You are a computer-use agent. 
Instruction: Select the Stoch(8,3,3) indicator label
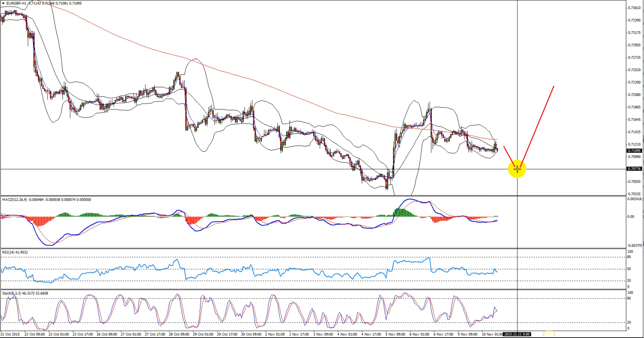11,293
